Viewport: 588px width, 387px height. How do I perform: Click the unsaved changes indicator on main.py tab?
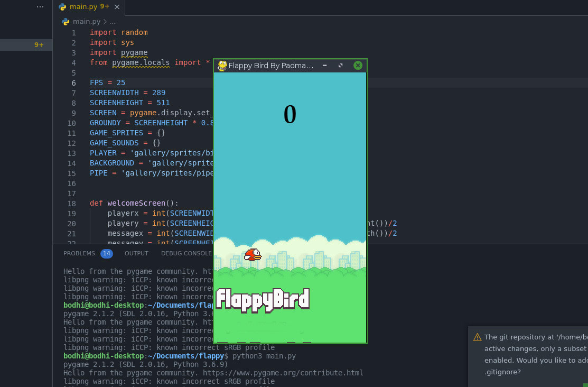coord(105,7)
